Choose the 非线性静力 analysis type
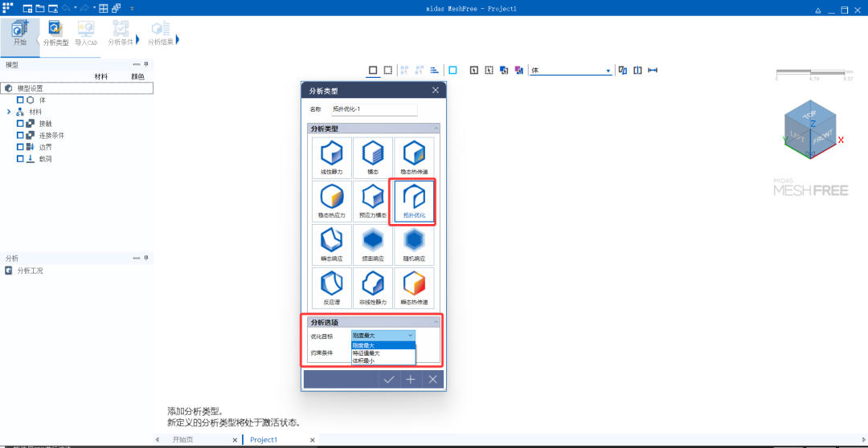The width and height of the screenshot is (868, 448). tap(373, 287)
